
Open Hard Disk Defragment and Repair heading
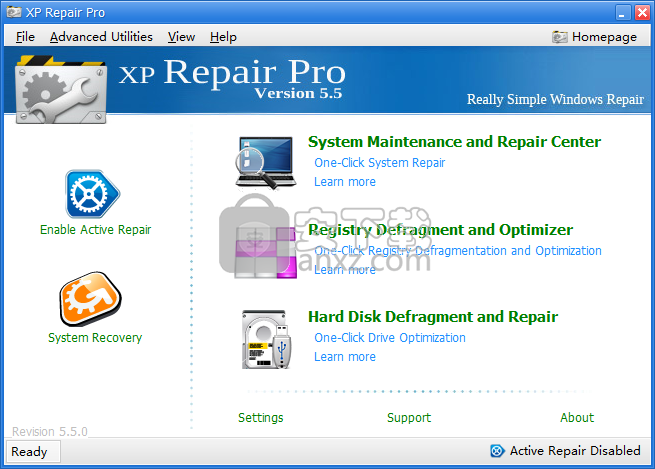pyautogui.click(x=433, y=317)
